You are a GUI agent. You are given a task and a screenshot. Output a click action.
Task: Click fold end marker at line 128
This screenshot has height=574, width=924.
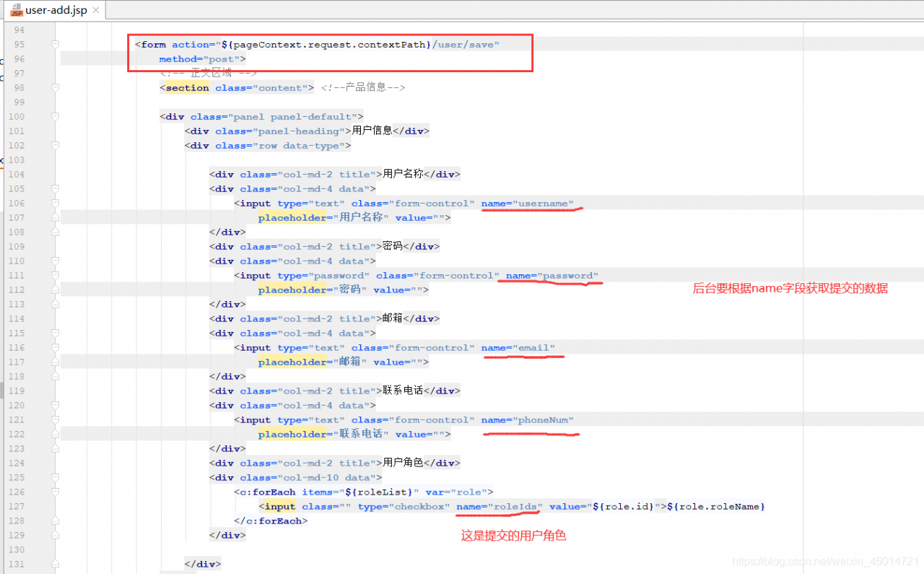(x=55, y=521)
